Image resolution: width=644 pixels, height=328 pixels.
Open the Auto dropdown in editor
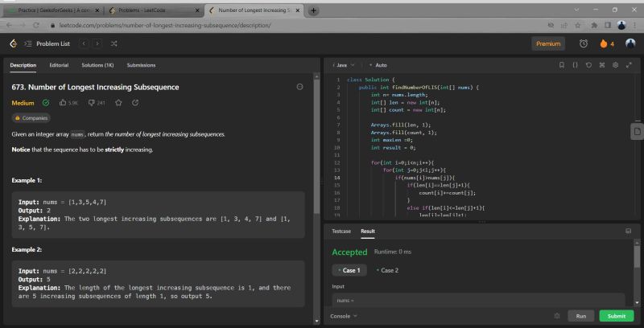point(378,65)
